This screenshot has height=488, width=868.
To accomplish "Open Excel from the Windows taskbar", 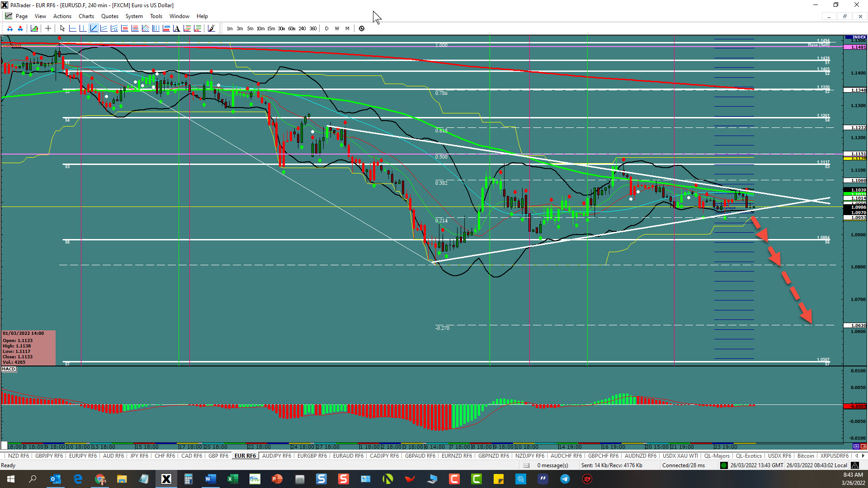I will [232, 479].
